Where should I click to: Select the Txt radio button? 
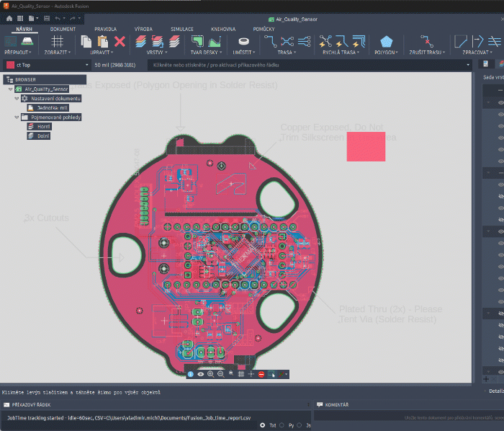point(263,425)
